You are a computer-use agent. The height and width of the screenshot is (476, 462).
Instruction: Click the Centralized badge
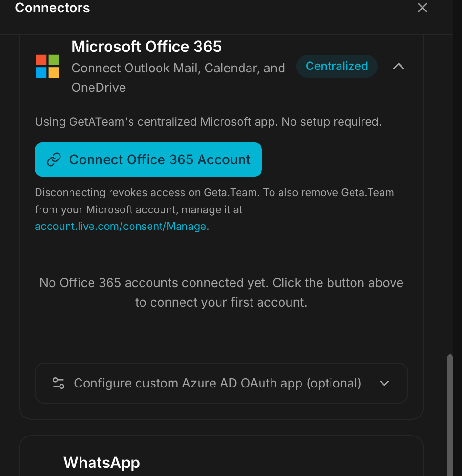[337, 66]
